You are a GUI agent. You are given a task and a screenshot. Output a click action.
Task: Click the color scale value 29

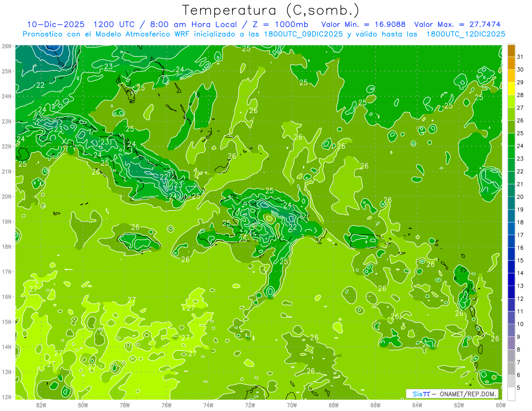point(520,82)
